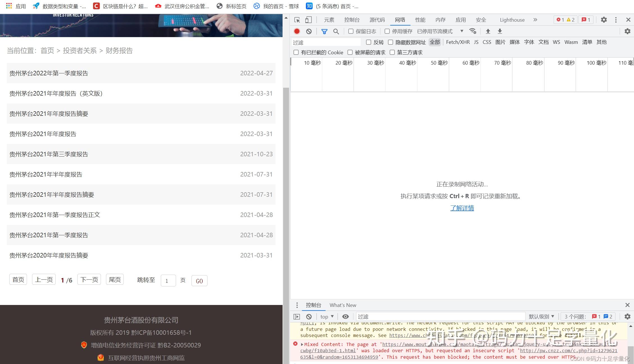
Task: Switch to the Lighthouse tab
Action: coord(512,20)
